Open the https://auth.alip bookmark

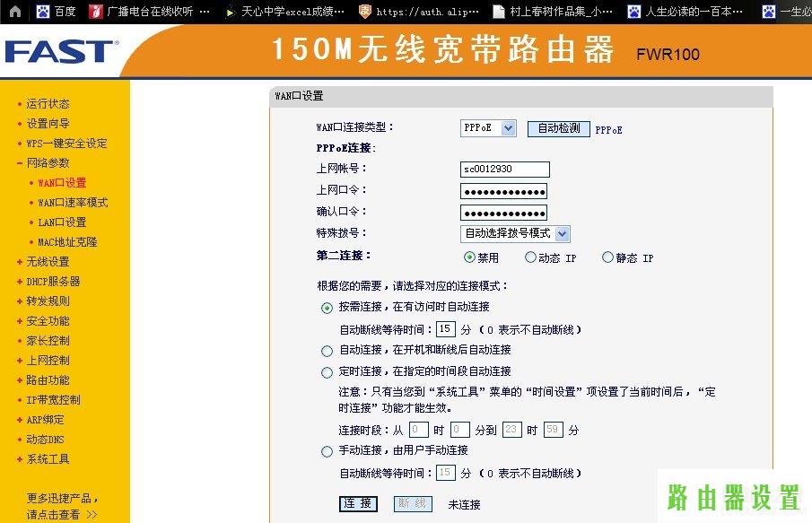[419, 12]
